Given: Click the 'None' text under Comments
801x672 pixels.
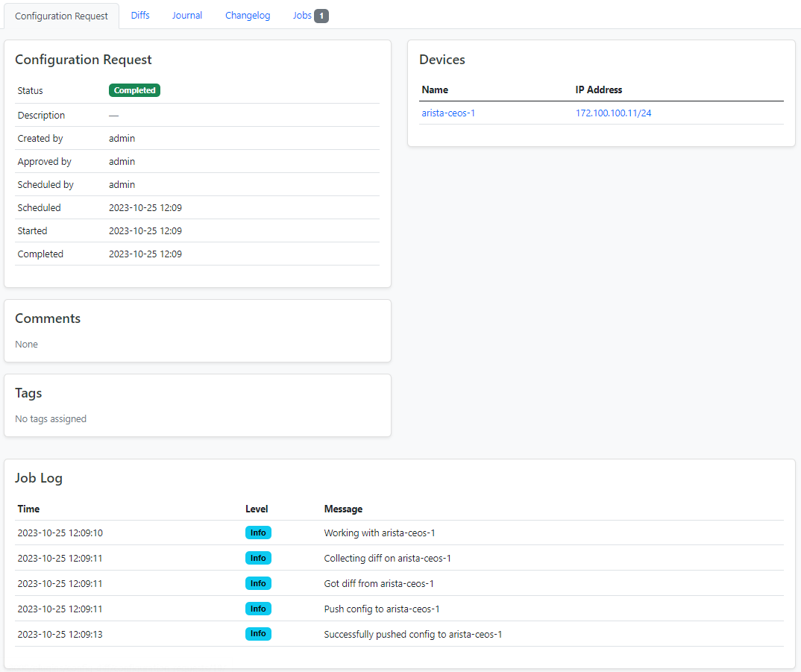Looking at the screenshot, I should point(26,344).
